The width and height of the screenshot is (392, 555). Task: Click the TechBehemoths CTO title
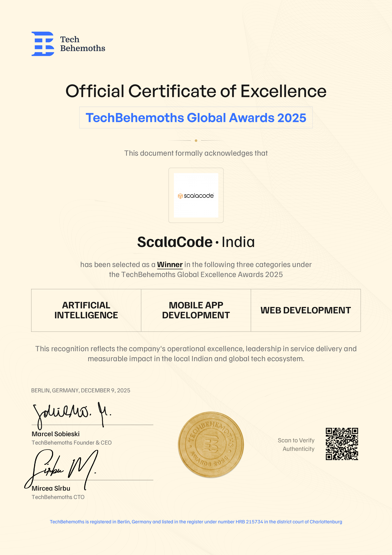[58, 497]
